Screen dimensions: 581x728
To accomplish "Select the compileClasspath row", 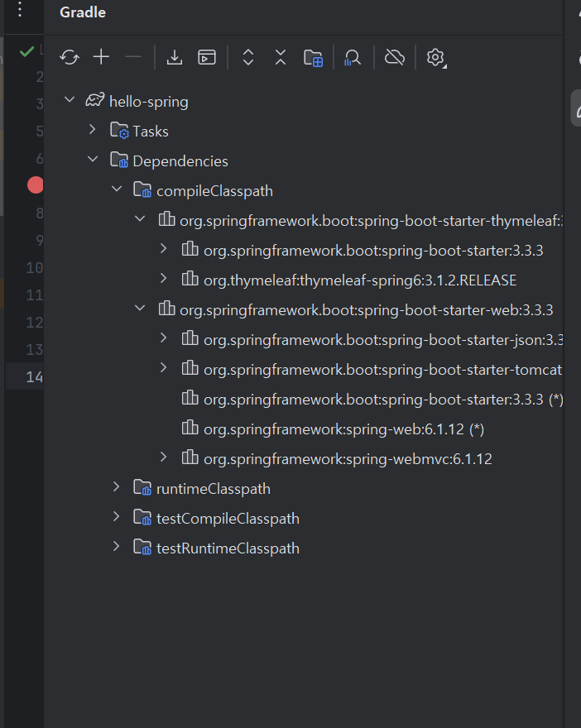I will pyautogui.click(x=304, y=190).
